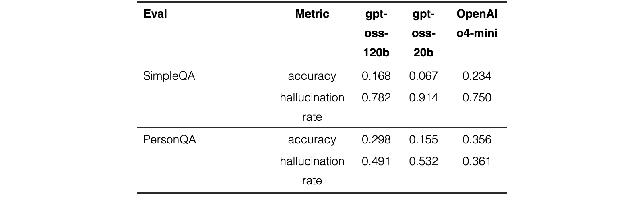Image resolution: width=644 pixels, height=207 pixels.
Task: Click the value 0.067
Action: point(423,76)
